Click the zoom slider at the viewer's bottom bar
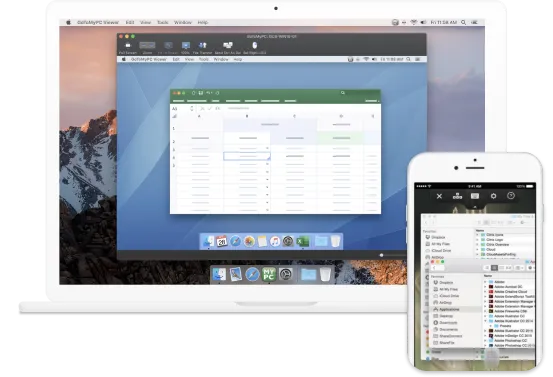 (x=381, y=255)
